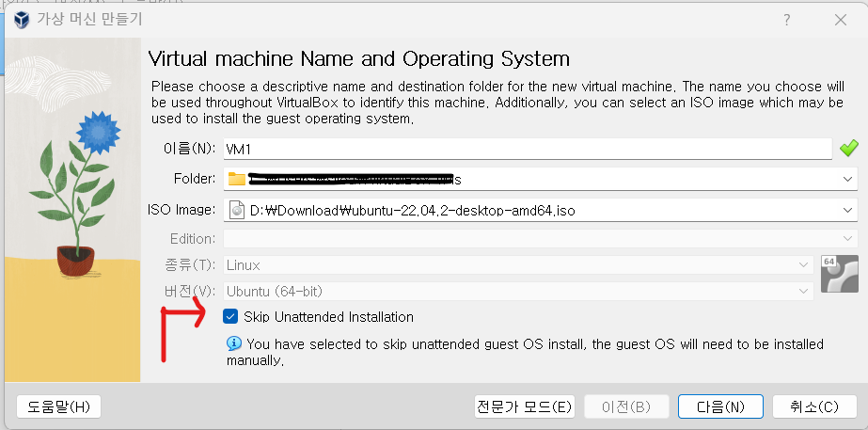Click the Skip Unattended Installation label text

(x=328, y=317)
